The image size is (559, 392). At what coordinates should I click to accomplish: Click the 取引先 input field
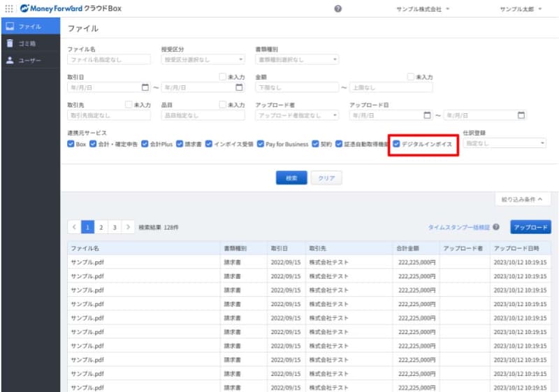(x=109, y=115)
